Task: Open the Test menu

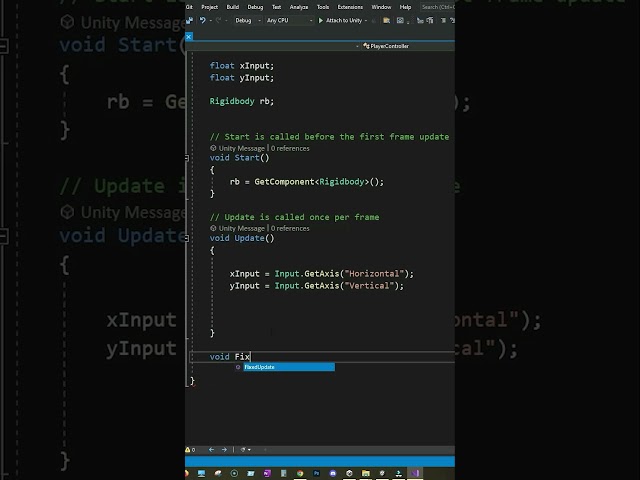Action: tap(276, 7)
